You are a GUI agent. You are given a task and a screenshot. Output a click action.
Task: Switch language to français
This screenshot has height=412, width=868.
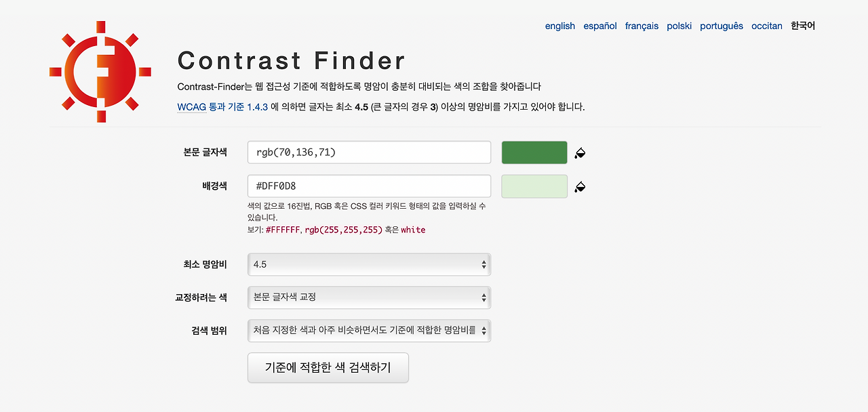tap(642, 26)
